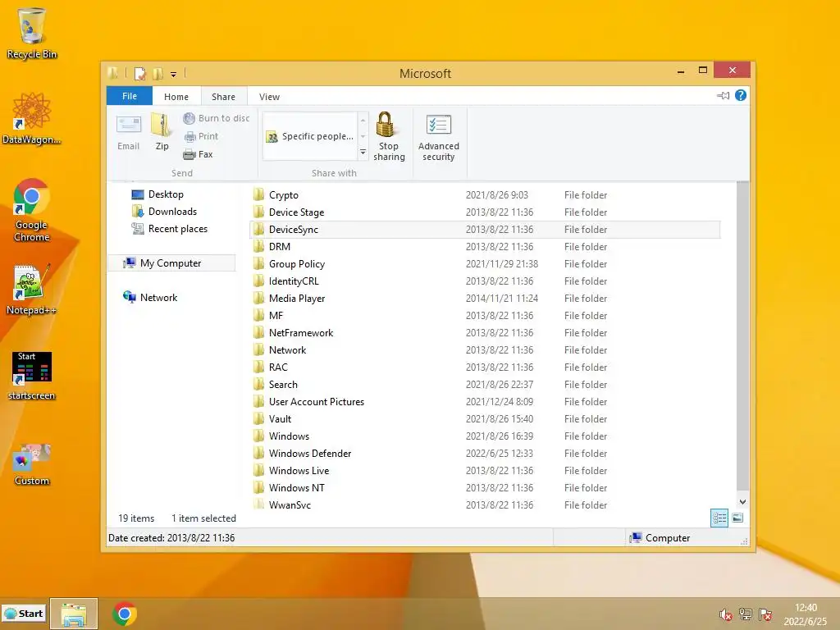Open the Custom desktop icon
The image size is (840, 630).
(32, 464)
